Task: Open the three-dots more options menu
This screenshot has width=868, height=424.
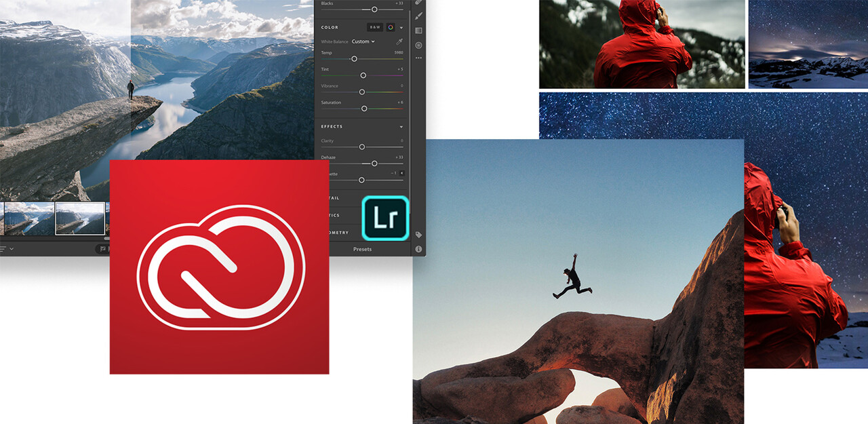Action: (x=418, y=58)
